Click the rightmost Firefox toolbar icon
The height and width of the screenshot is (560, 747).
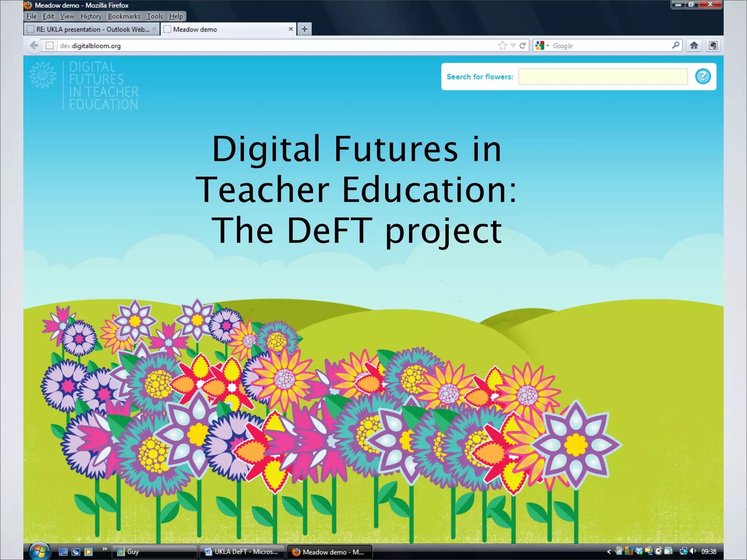(713, 46)
